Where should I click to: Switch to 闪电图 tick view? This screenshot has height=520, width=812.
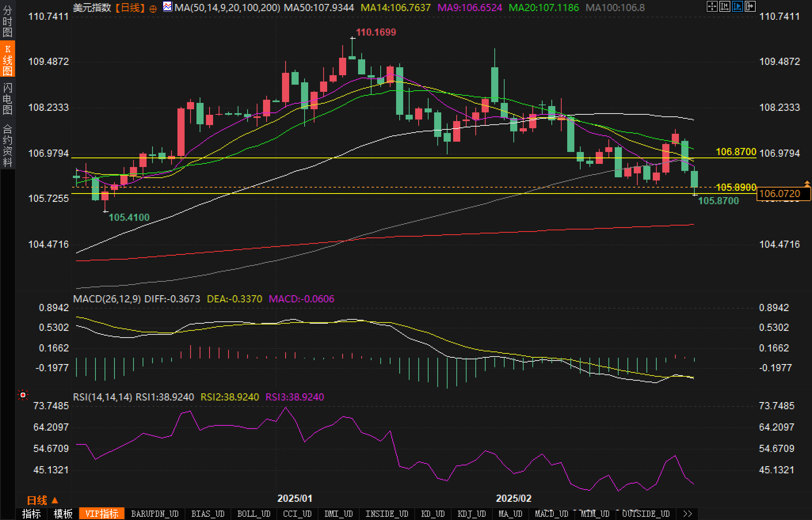8,99
